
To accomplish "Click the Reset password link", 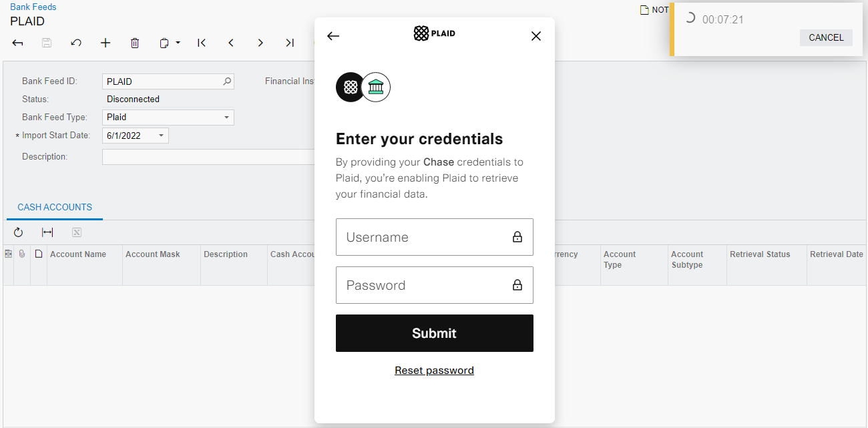I will (x=434, y=371).
